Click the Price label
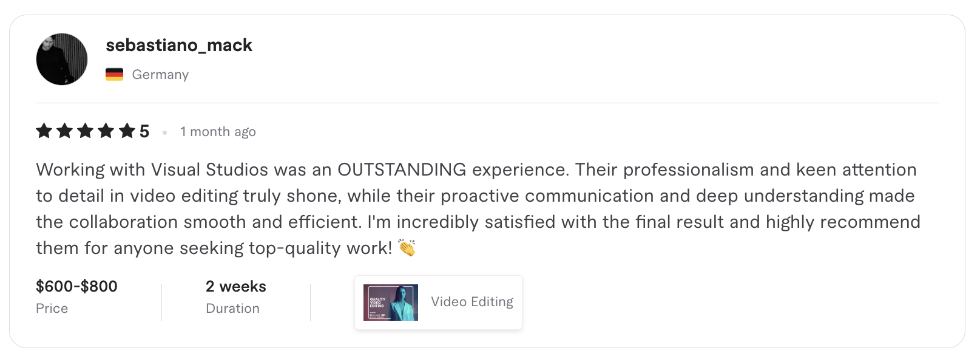This screenshot has height=356, width=980. coord(52,309)
